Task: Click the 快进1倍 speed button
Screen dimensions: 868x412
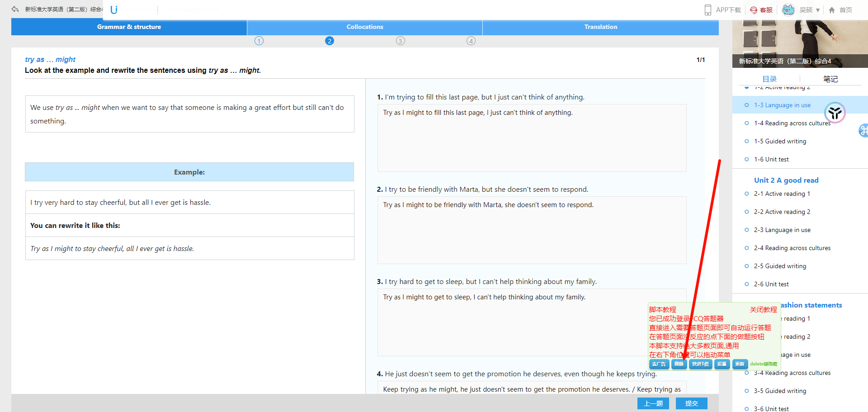Action: pos(700,364)
